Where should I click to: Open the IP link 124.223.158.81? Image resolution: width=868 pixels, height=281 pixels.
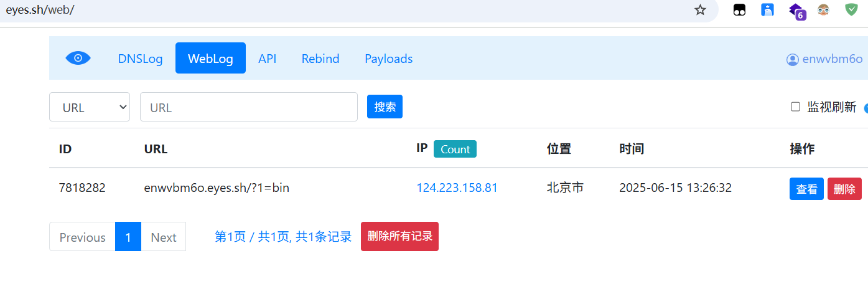457,188
